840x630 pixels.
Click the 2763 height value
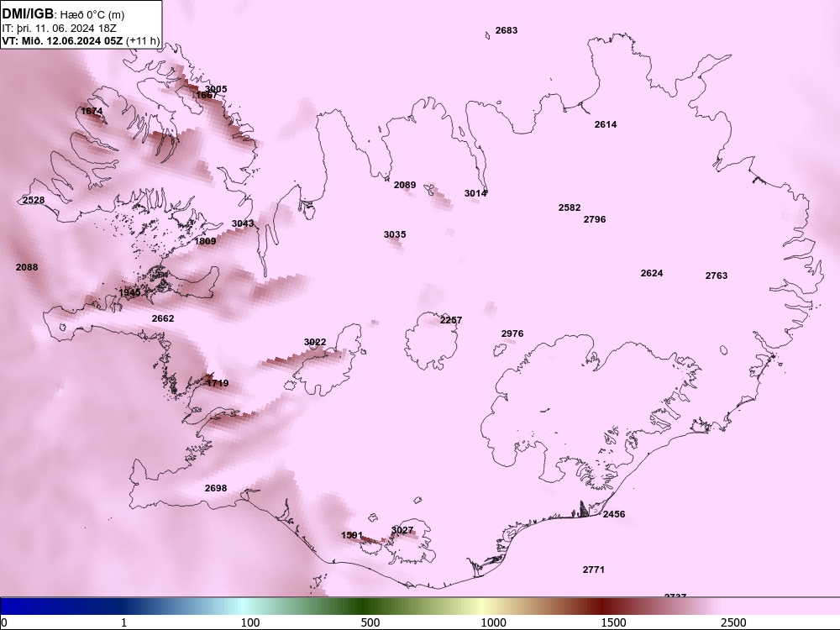pyautogui.click(x=717, y=276)
